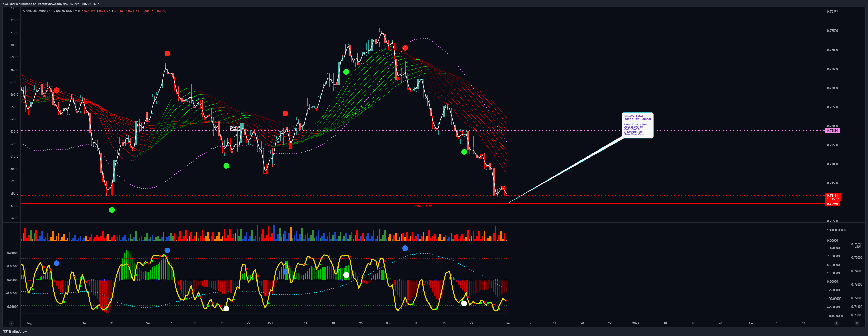Click the -0.00016 (-0.02%) change value
This screenshot has height=336, width=868.
[153, 11]
